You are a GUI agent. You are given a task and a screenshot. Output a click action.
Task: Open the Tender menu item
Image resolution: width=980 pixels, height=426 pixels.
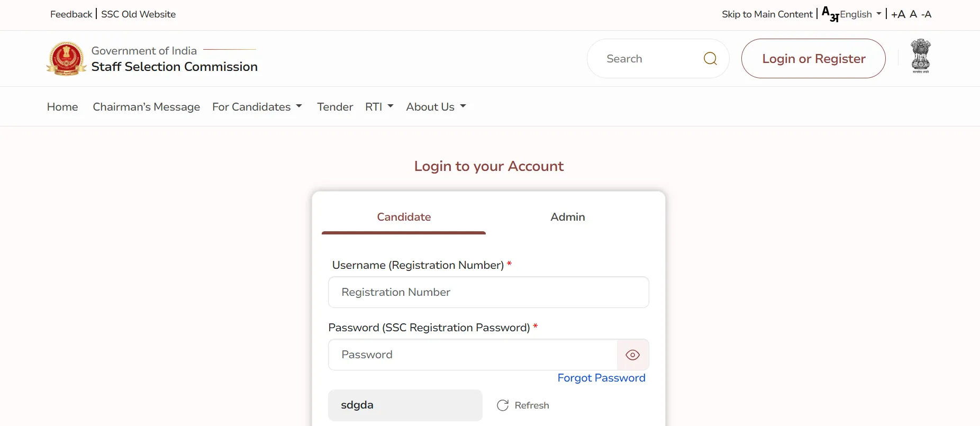(335, 107)
